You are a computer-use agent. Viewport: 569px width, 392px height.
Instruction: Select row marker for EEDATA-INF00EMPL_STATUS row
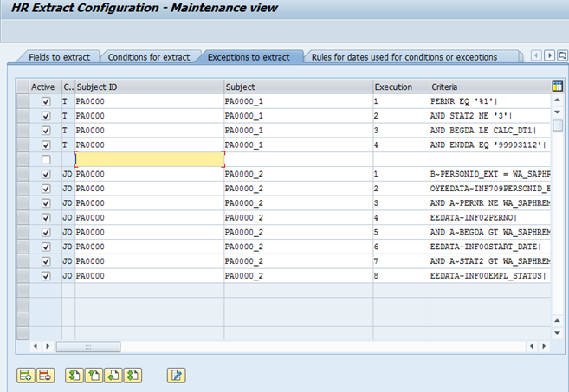click(x=23, y=275)
